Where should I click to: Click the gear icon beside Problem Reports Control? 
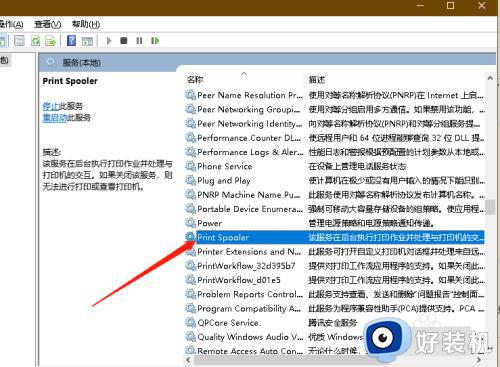point(190,294)
